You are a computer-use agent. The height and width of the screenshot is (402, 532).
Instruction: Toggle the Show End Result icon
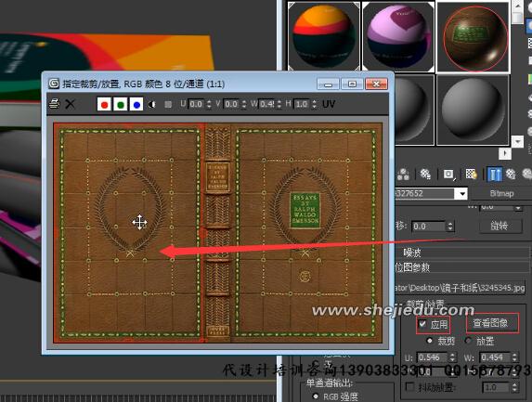(494, 174)
